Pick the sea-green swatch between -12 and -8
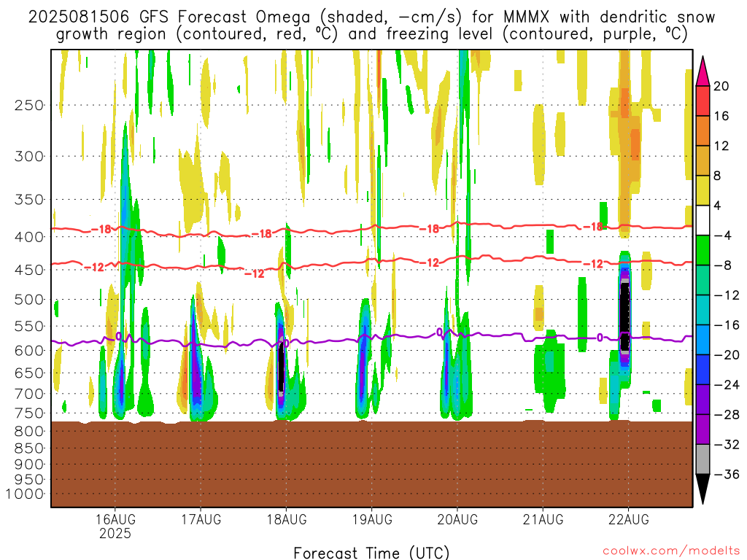The image size is (747, 560). point(703,281)
